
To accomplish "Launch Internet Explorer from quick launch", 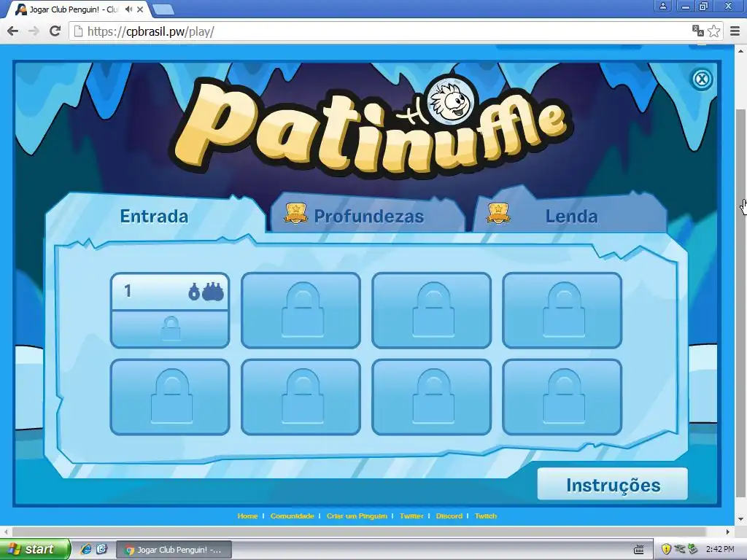I will coord(86,549).
